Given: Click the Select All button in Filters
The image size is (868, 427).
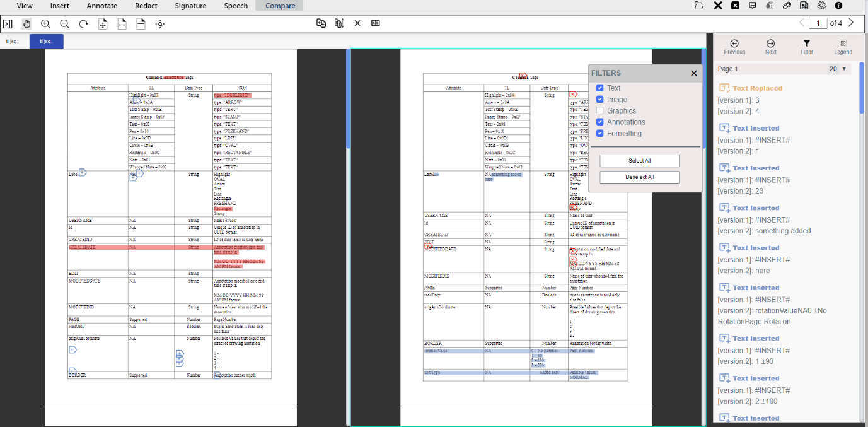Looking at the screenshot, I should [639, 160].
